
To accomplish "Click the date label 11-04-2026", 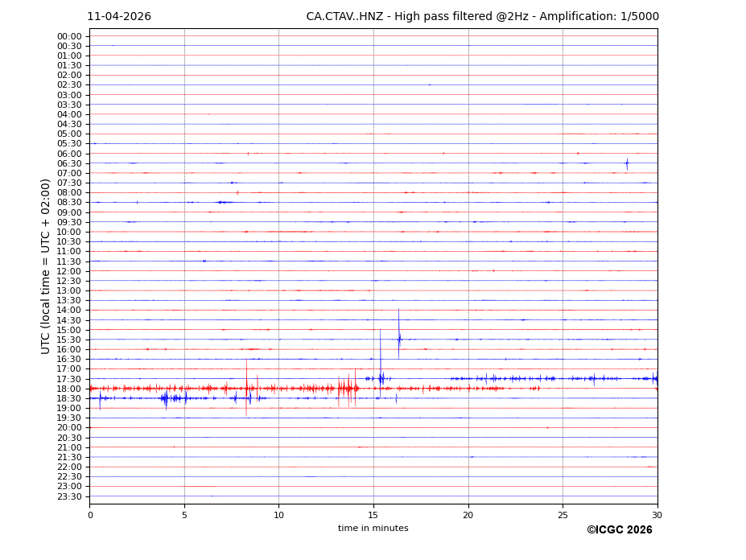I will click(x=119, y=17).
